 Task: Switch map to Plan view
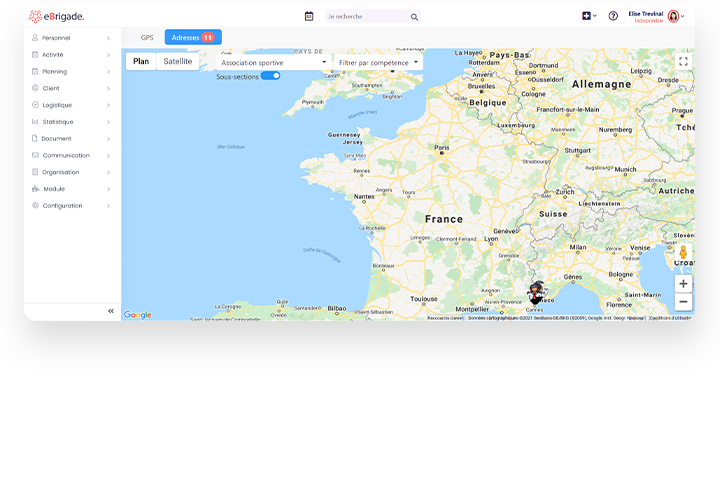click(141, 61)
